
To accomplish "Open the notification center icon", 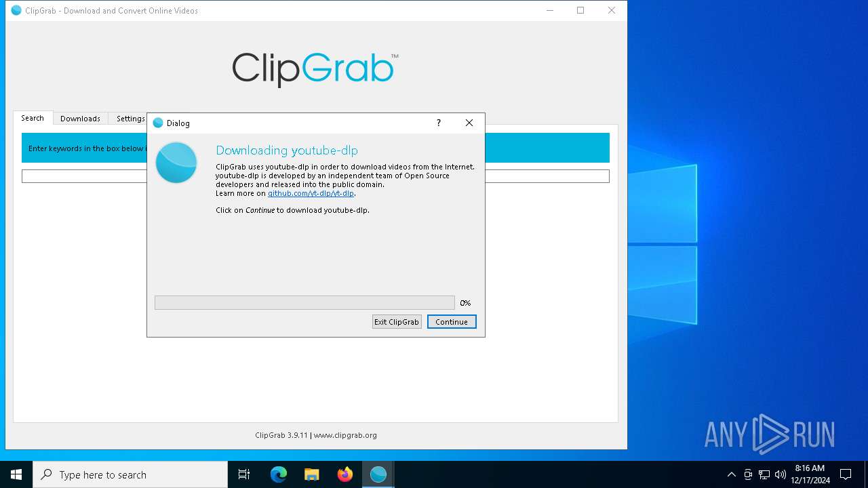I will click(x=846, y=474).
